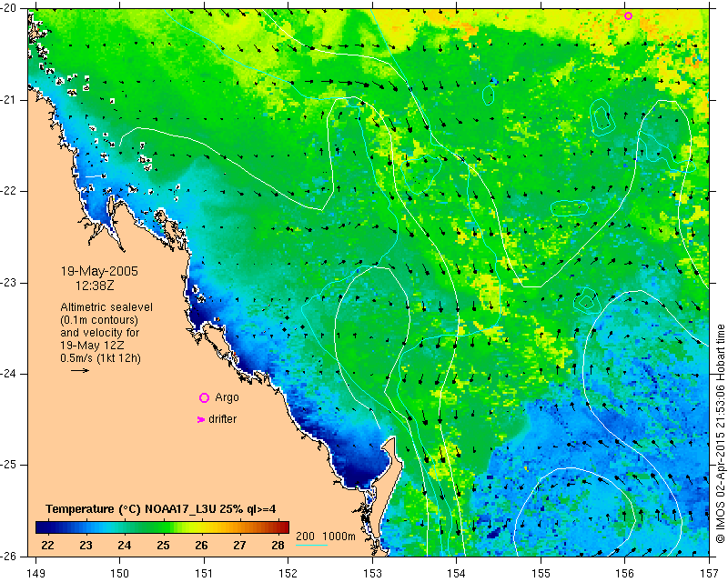Click the '156' longitude axis label
The image size is (728, 582).
(x=625, y=574)
